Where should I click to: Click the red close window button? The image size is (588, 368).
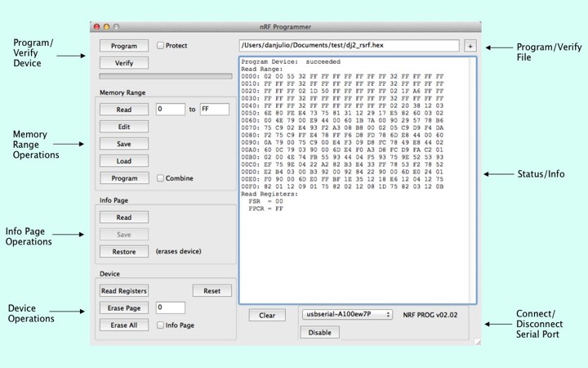pyautogui.click(x=96, y=27)
